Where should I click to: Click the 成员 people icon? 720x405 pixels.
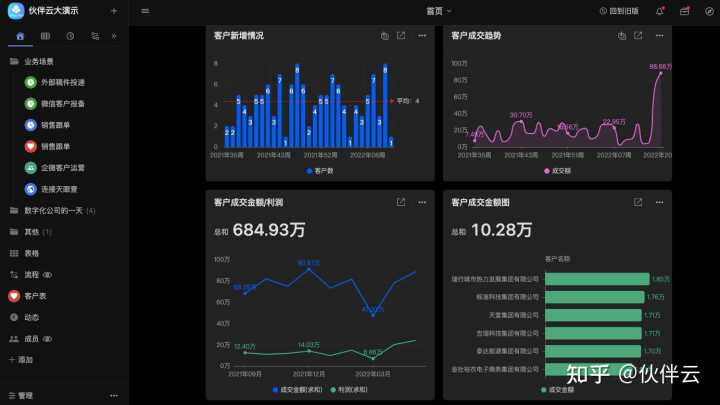(14, 339)
